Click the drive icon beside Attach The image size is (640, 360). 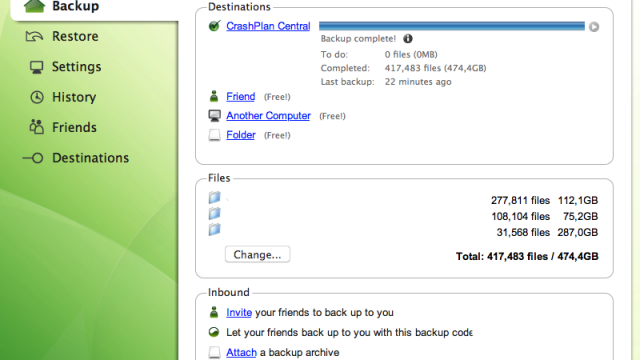(214, 352)
